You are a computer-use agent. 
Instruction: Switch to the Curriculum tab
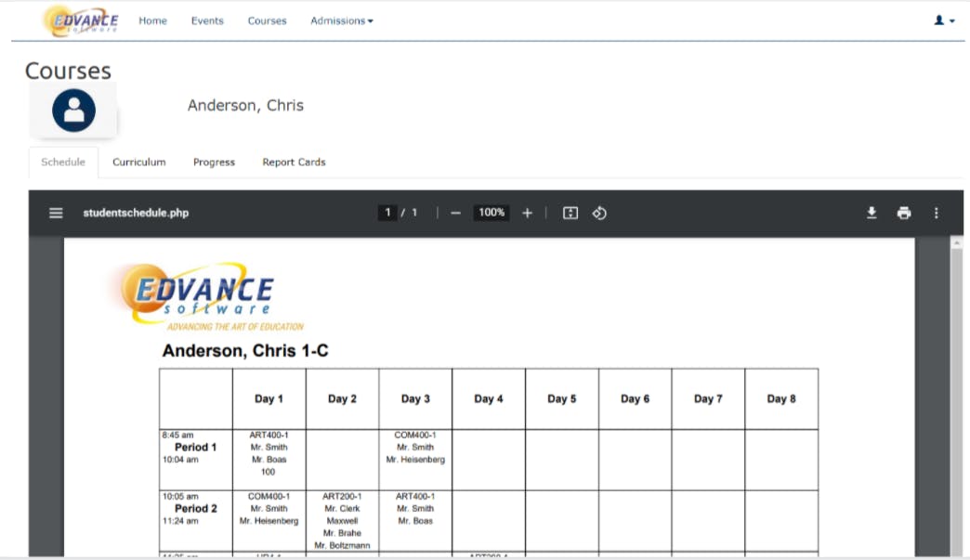click(x=139, y=162)
